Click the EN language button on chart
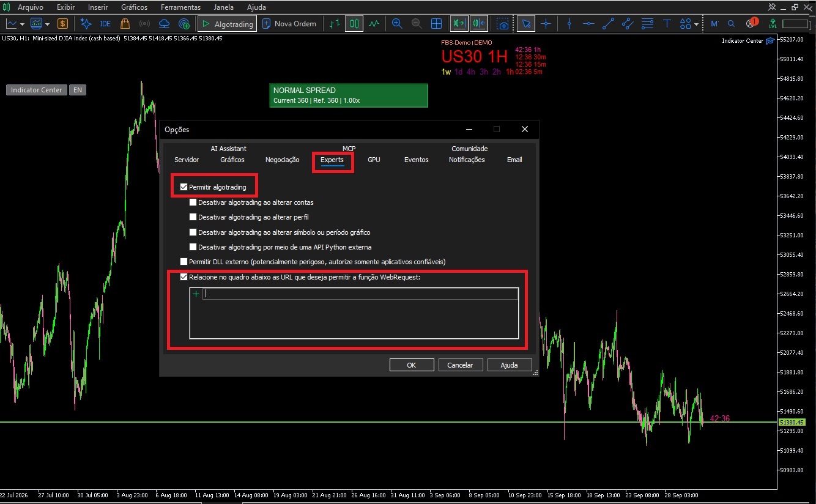Screen dimensions: 816x504 tap(77, 90)
